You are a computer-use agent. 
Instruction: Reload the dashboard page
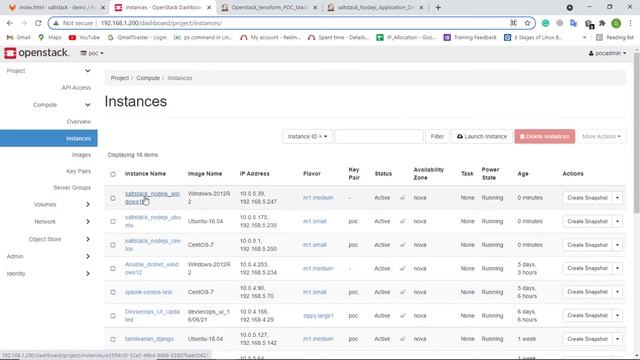(x=38, y=23)
